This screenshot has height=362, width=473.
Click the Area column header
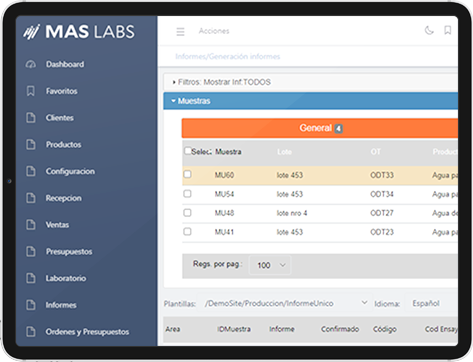pos(173,329)
